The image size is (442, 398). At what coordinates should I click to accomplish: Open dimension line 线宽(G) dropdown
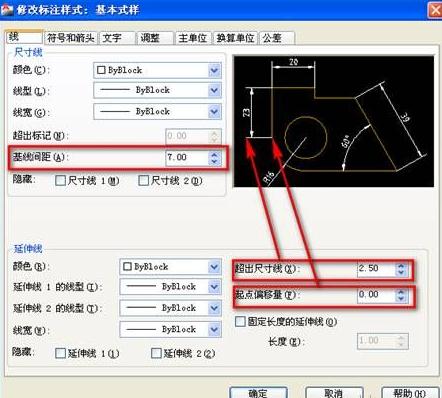coord(157,111)
